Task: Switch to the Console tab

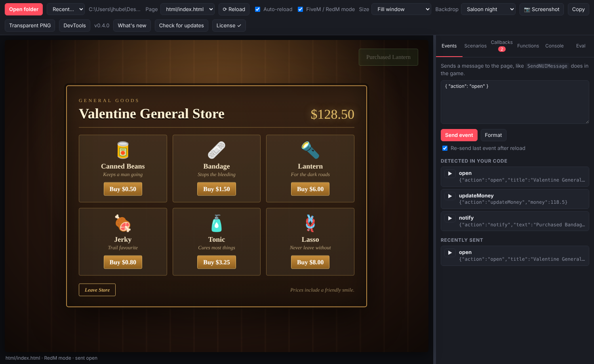Action: 554,46
